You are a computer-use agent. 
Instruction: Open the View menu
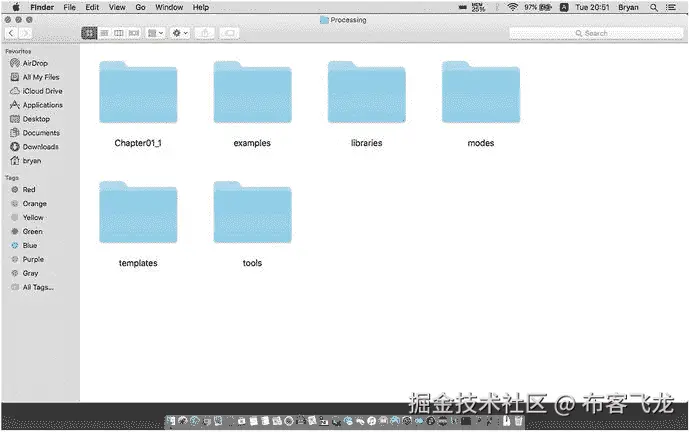point(117,7)
